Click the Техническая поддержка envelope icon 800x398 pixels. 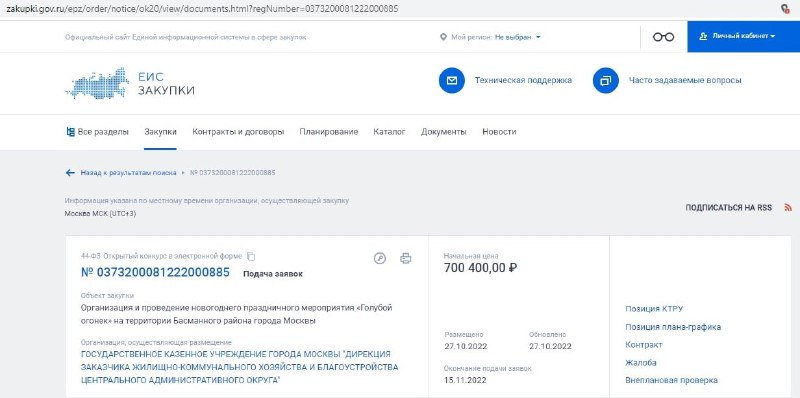click(452, 81)
